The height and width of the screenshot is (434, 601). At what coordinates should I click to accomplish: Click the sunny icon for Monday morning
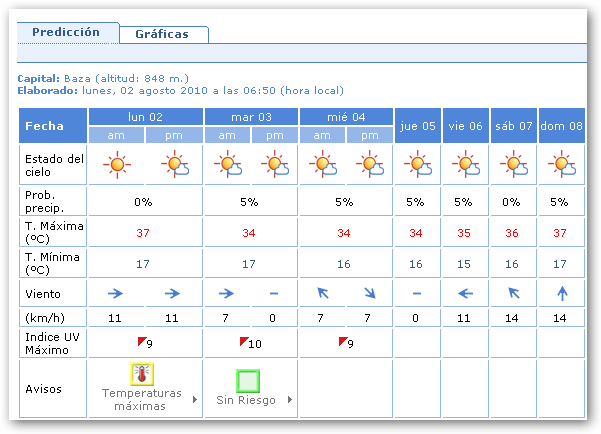117,163
